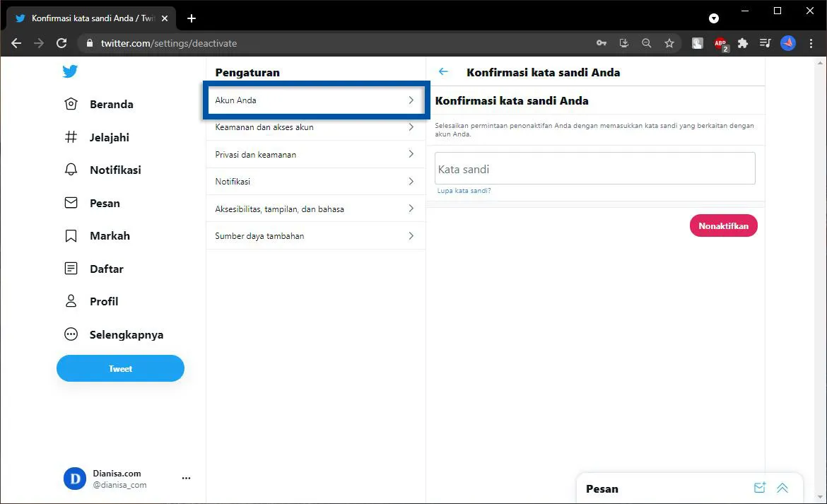This screenshot has height=504, width=827.
Task: Open Markah bookmark icon
Action: [71, 236]
